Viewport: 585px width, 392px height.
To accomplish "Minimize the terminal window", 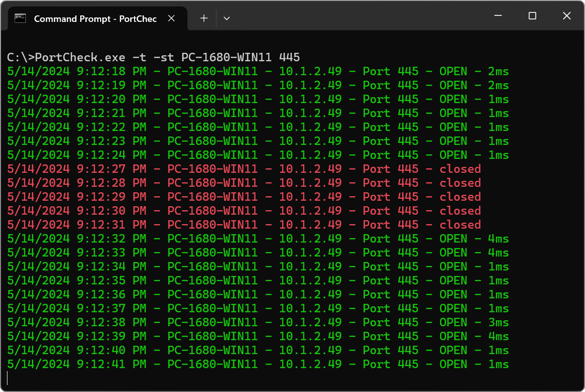I will tap(498, 15).
